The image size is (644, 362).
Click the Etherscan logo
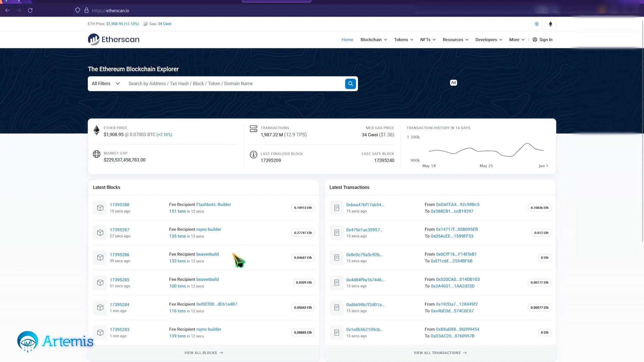point(113,39)
